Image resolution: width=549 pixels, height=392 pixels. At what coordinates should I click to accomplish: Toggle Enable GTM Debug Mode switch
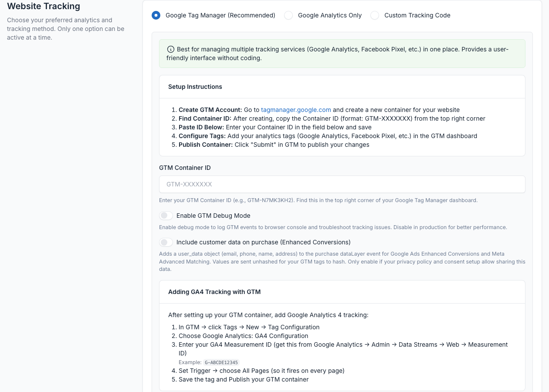coord(166,216)
